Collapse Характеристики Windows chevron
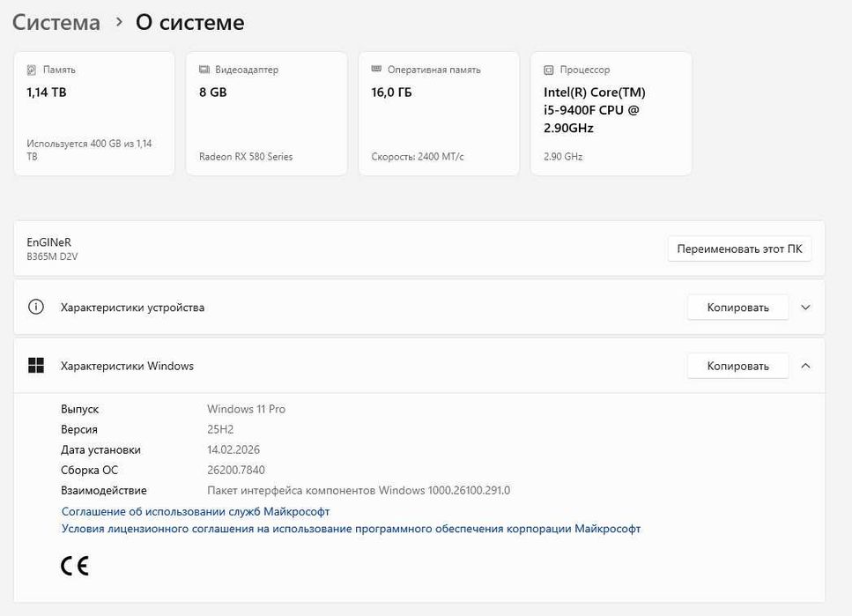 pos(806,366)
